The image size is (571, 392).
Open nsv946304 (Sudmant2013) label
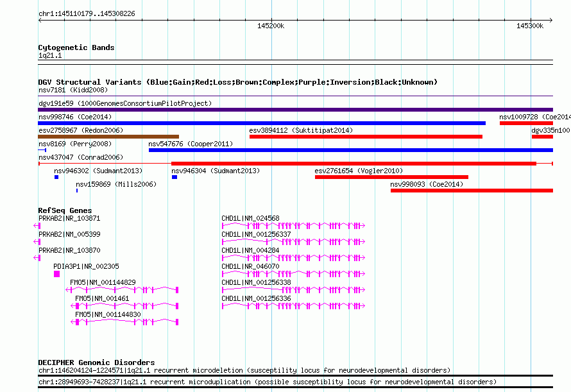[x=216, y=171]
